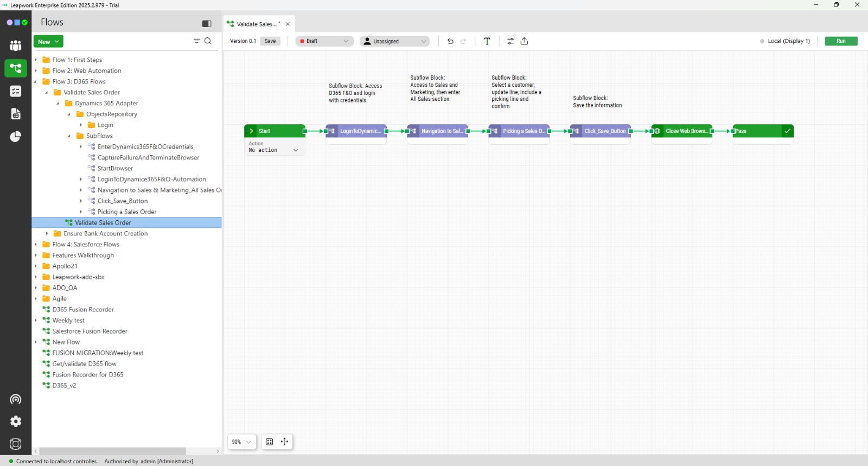Open the Schedules icon in sidebar
This screenshot has width=868, height=466.
pyautogui.click(x=16, y=91)
